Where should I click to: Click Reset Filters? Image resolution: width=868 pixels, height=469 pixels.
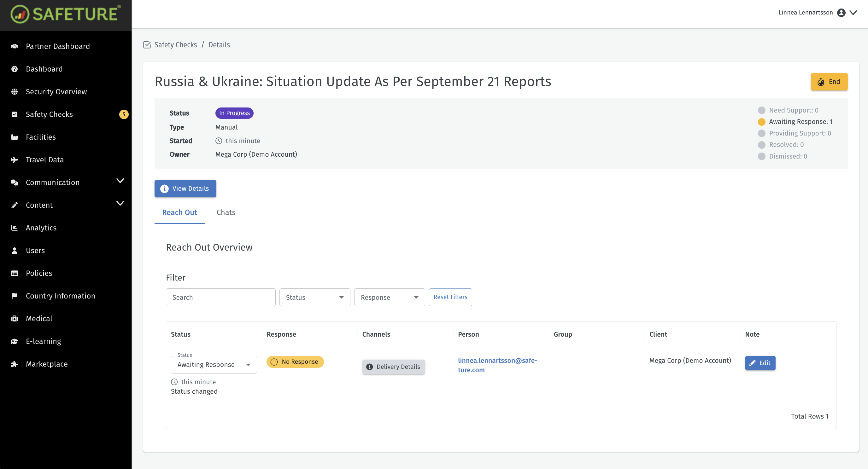tap(450, 297)
